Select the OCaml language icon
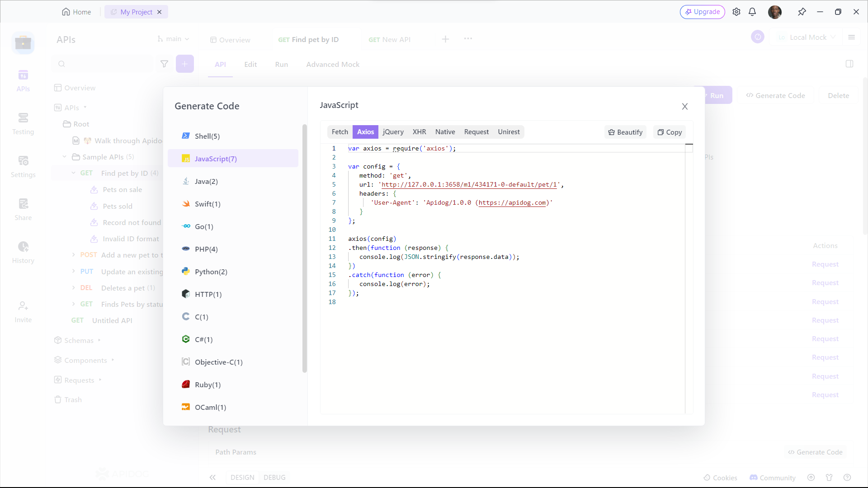The height and width of the screenshot is (488, 868). [186, 407]
